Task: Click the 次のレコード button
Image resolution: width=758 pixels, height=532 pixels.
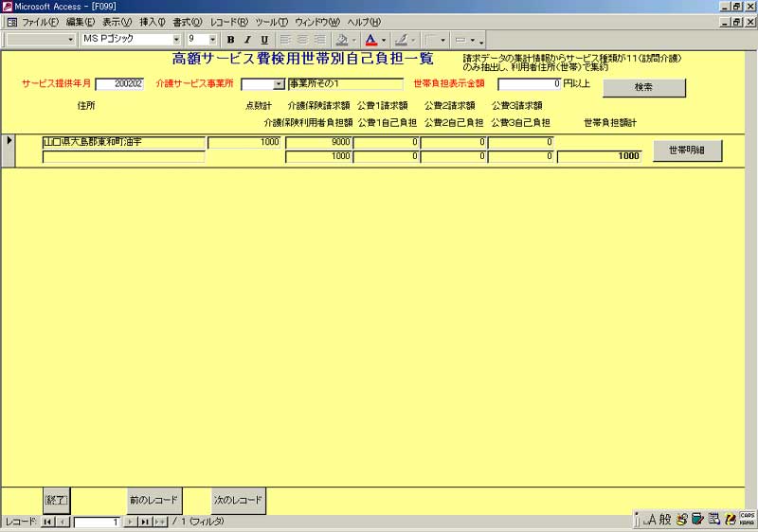Action: (x=238, y=500)
